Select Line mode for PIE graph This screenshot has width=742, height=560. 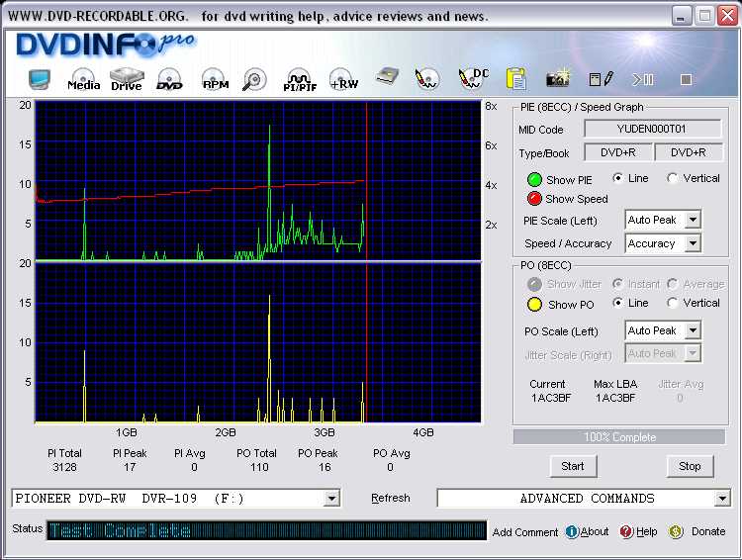[x=617, y=178]
